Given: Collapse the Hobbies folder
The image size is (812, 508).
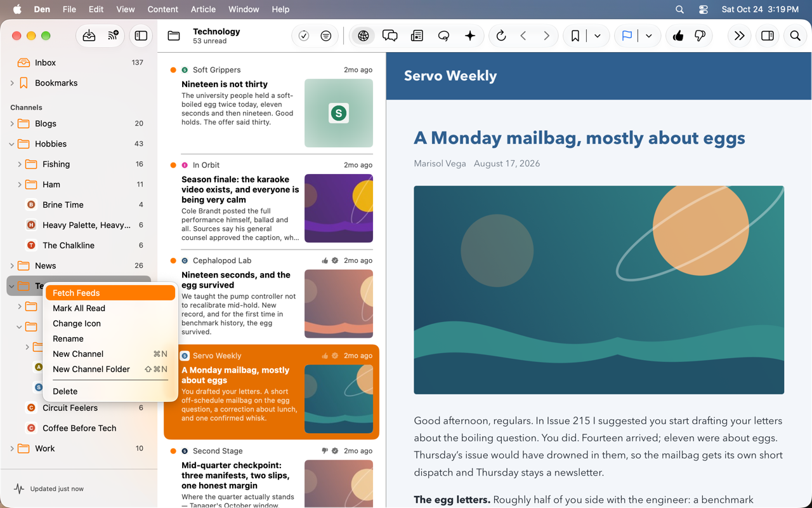Looking at the screenshot, I should [12, 144].
